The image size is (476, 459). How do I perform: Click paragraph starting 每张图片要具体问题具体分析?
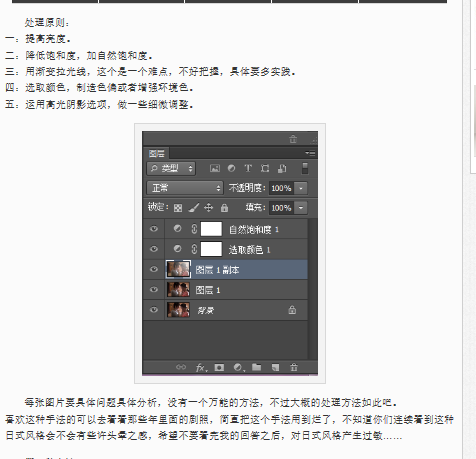pos(210,403)
